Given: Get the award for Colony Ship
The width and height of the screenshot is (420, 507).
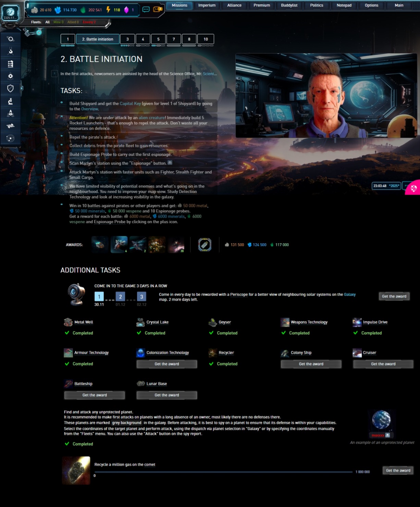Looking at the screenshot, I should point(311,364).
